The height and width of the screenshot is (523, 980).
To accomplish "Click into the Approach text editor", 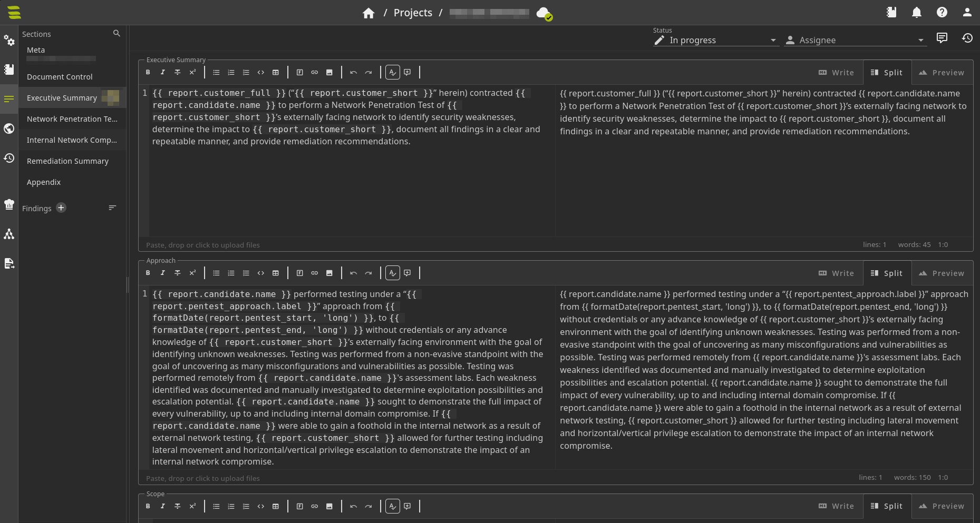I will [x=352, y=378].
